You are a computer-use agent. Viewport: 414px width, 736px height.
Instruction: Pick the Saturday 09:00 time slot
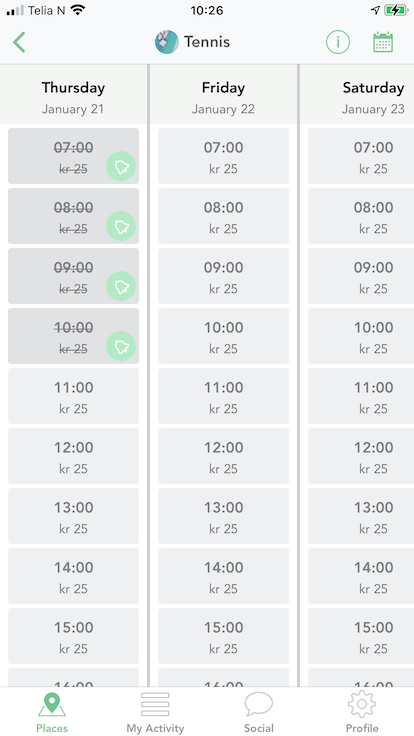[x=361, y=276]
